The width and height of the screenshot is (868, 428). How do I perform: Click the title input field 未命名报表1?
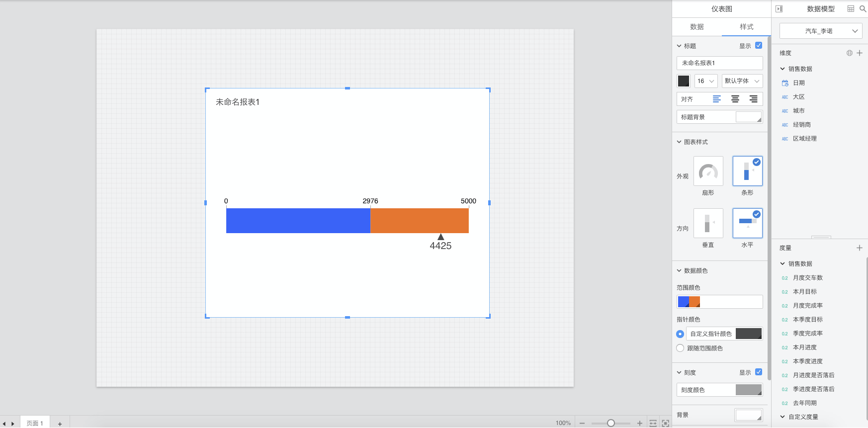(x=720, y=63)
